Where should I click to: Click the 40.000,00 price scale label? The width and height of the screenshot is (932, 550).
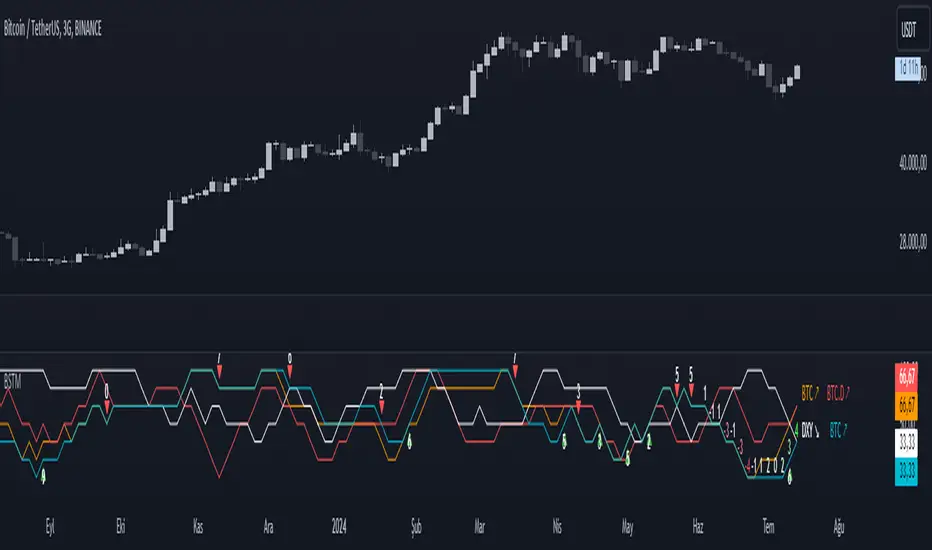913,162
